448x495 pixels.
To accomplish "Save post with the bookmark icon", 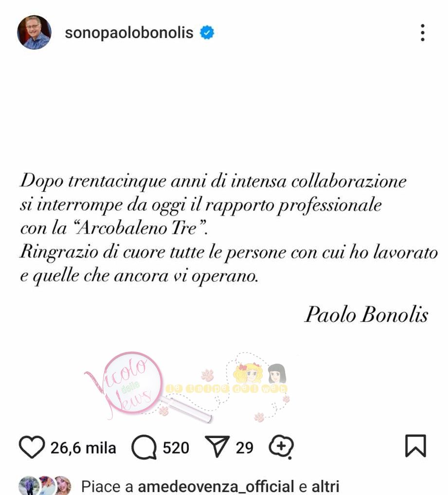I will pyautogui.click(x=415, y=446).
